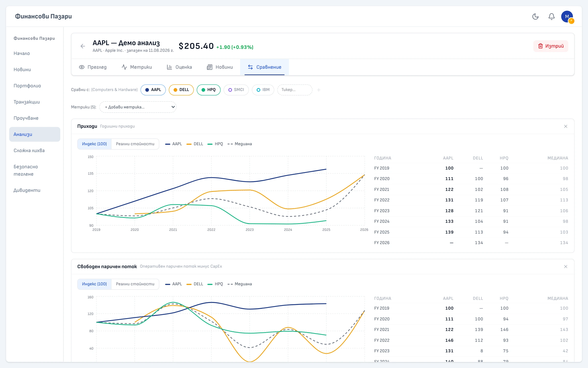Click the Тикер input field
Image resolution: width=588 pixels, height=368 pixels.
point(295,90)
